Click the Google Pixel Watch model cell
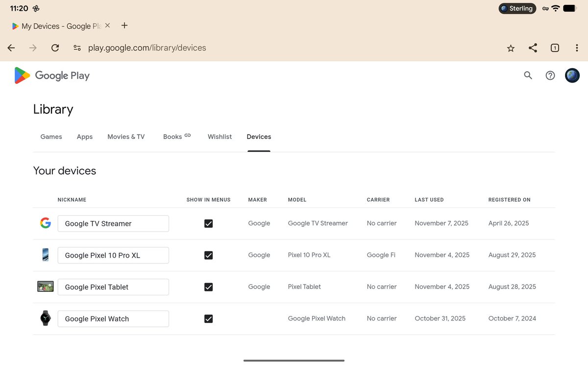This screenshot has height=368, width=588. [317, 318]
